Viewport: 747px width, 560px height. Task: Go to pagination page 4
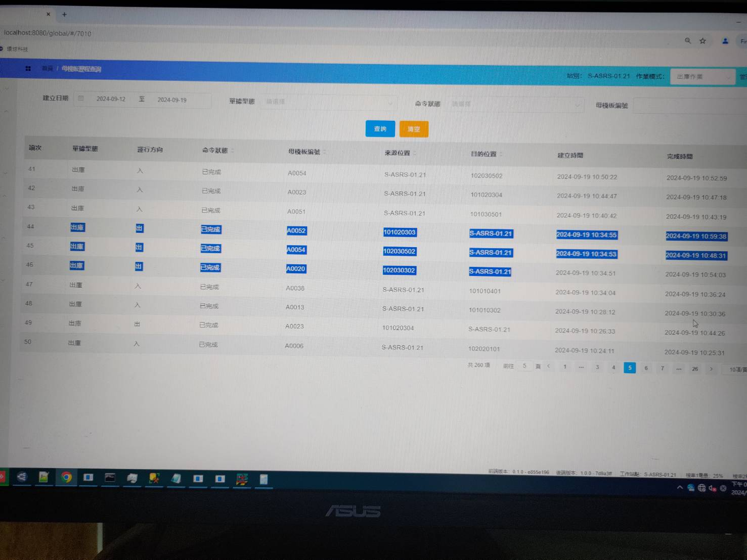613,367
